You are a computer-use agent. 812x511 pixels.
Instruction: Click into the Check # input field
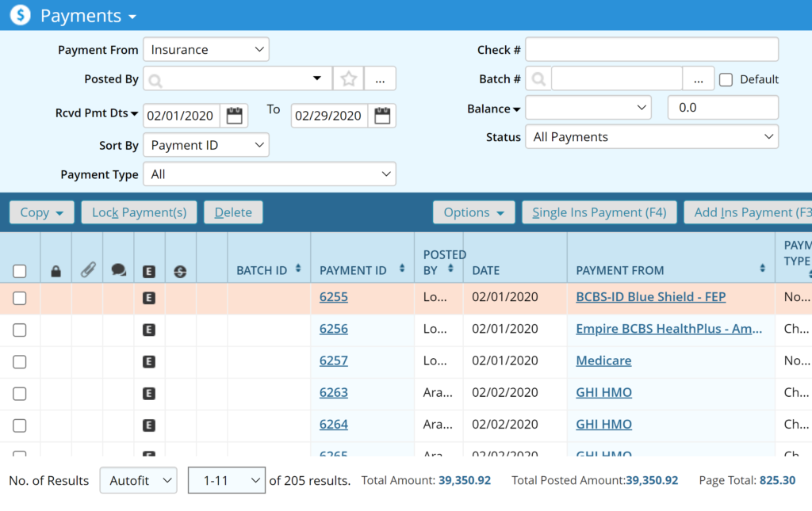[x=651, y=49]
